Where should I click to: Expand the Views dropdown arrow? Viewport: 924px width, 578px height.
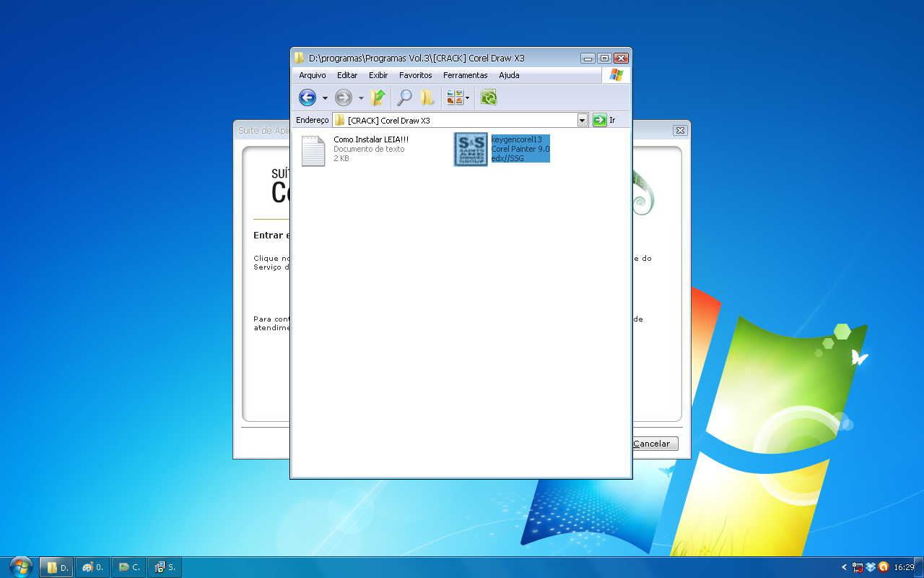tap(468, 98)
